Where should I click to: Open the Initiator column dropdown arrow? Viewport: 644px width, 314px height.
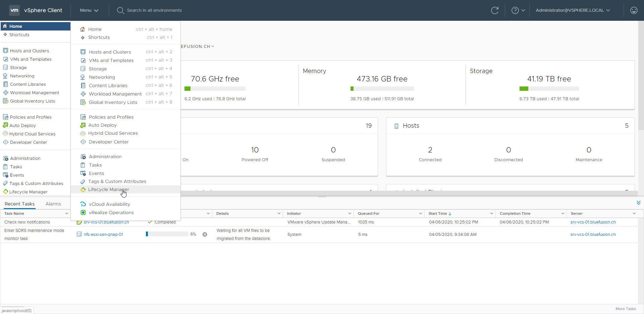pyautogui.click(x=350, y=213)
